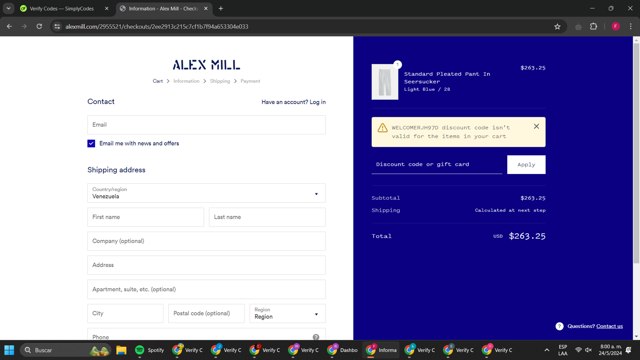
Task: Click the Total $263.25 amount
Action: pyautogui.click(x=527, y=236)
